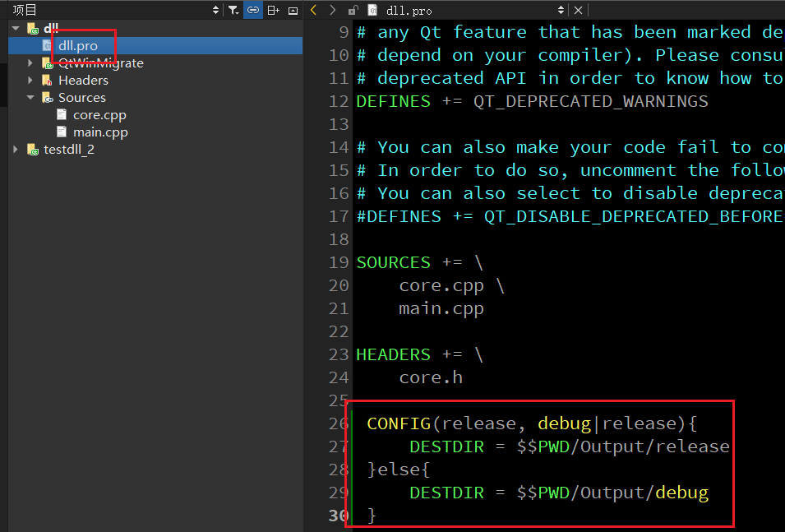Click the dll project icon
785x532 pixels.
33,29
